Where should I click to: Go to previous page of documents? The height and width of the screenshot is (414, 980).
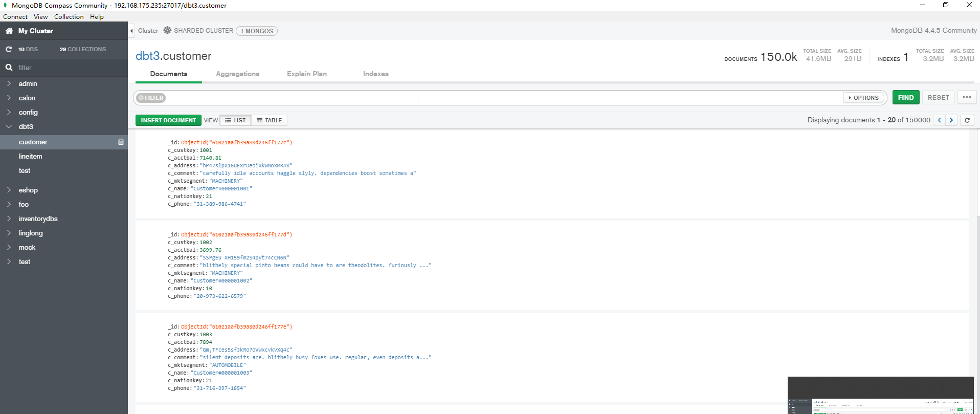click(x=939, y=120)
